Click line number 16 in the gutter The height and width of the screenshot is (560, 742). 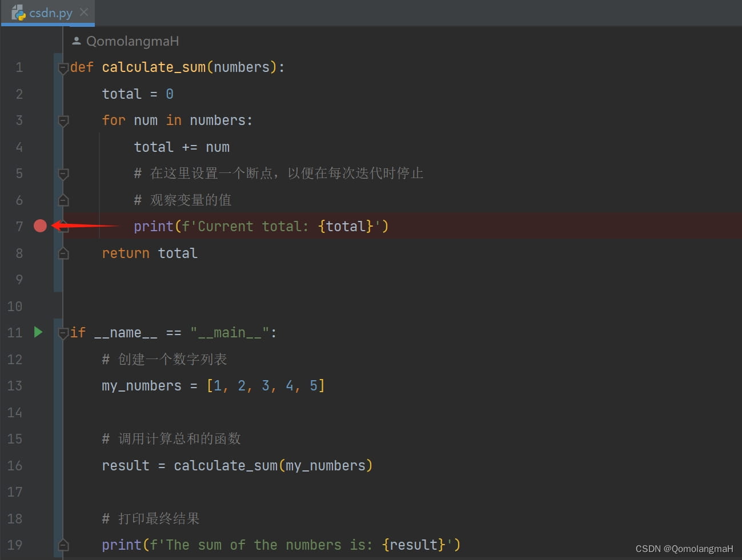click(15, 466)
